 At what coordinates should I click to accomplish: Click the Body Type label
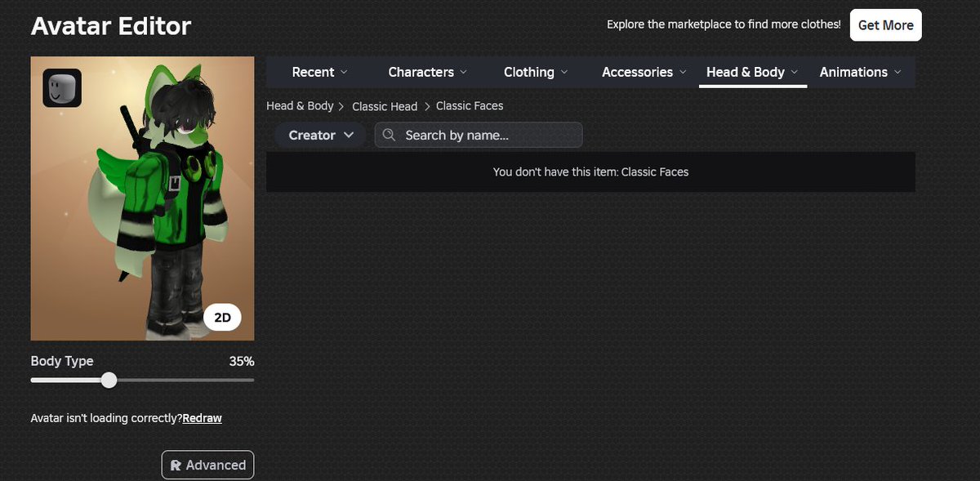tap(62, 361)
